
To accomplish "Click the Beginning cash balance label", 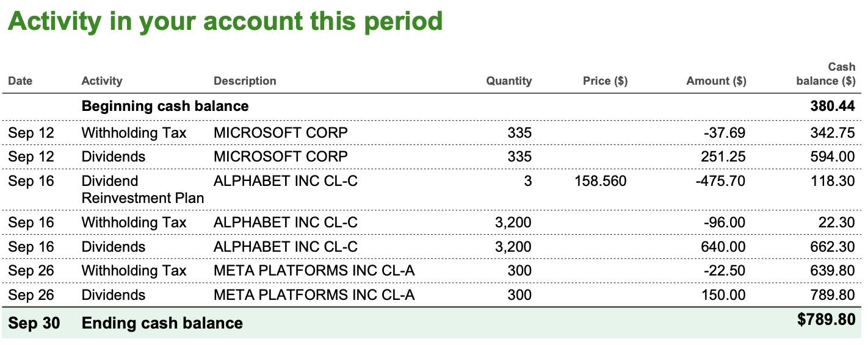I will click(165, 106).
